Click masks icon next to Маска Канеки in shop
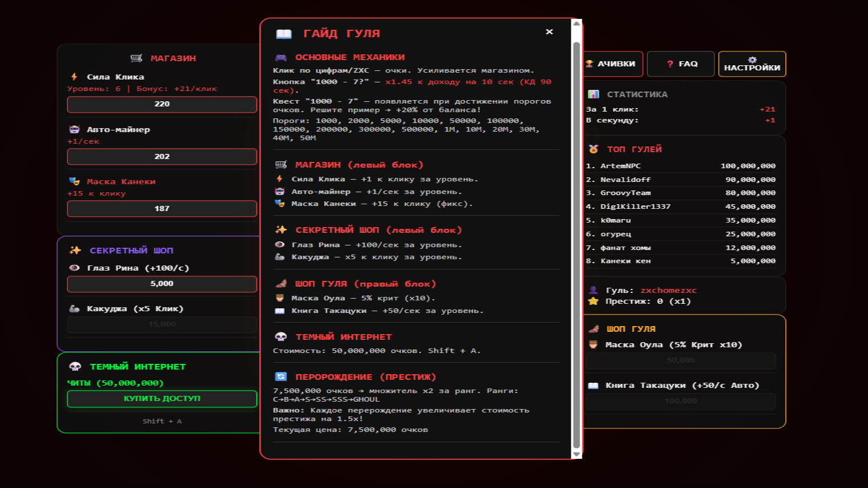 coord(74,181)
